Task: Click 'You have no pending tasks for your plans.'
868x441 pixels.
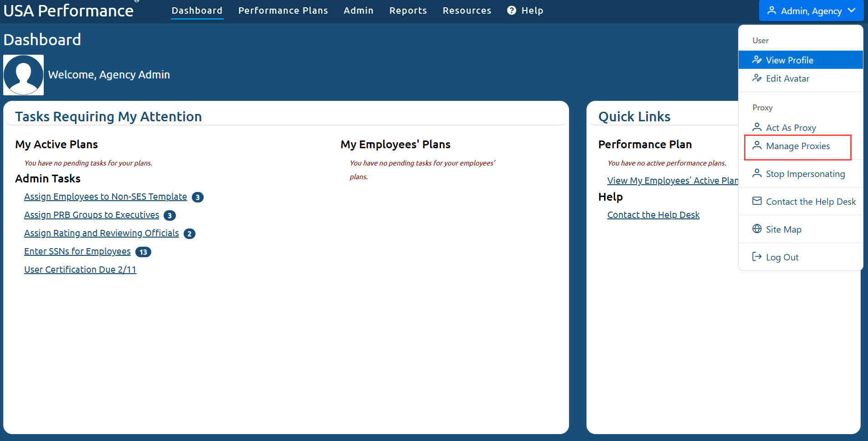Action: 88,163
